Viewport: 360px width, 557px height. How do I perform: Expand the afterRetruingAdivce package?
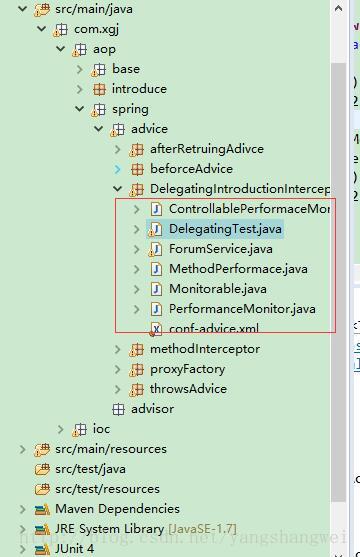point(118,149)
